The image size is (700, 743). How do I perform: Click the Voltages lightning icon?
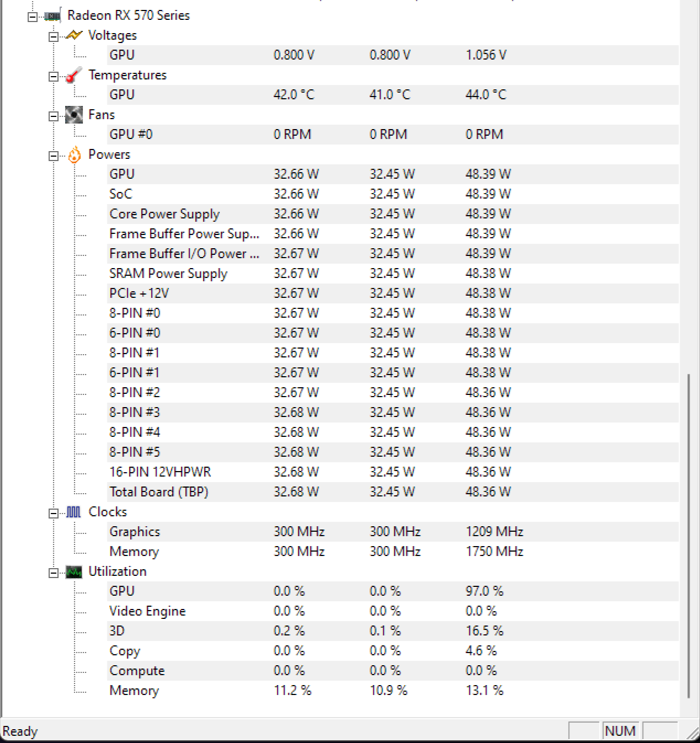click(74, 35)
